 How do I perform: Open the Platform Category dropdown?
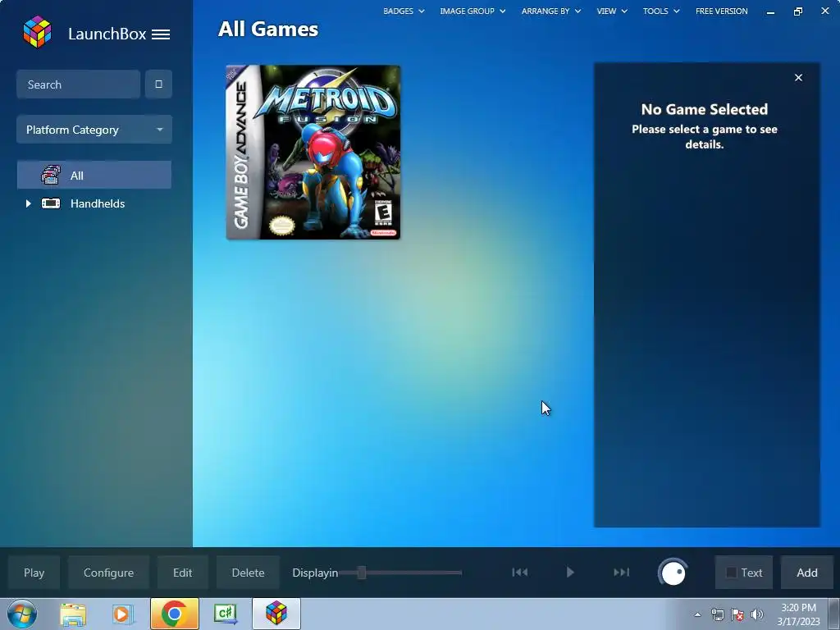[94, 130]
